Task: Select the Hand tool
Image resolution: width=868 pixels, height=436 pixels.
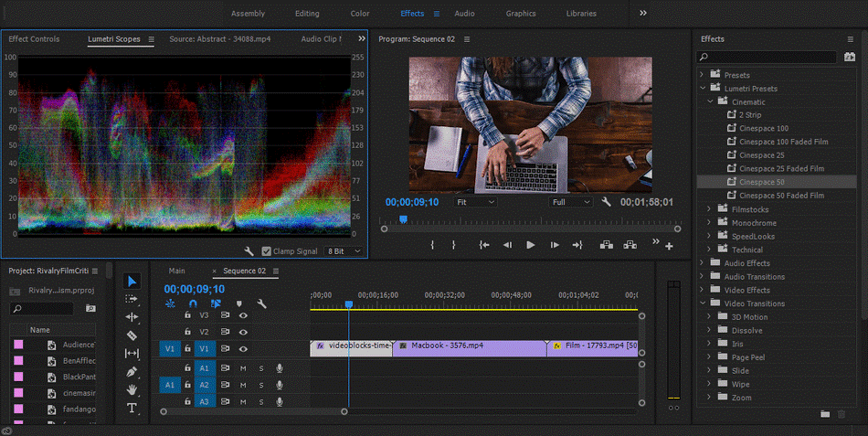Action: [x=132, y=390]
